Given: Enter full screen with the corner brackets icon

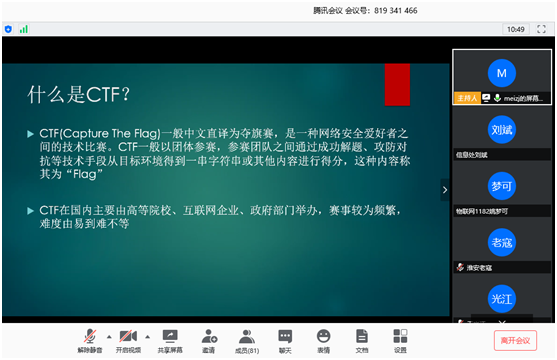Looking at the screenshot, I should 541,29.
